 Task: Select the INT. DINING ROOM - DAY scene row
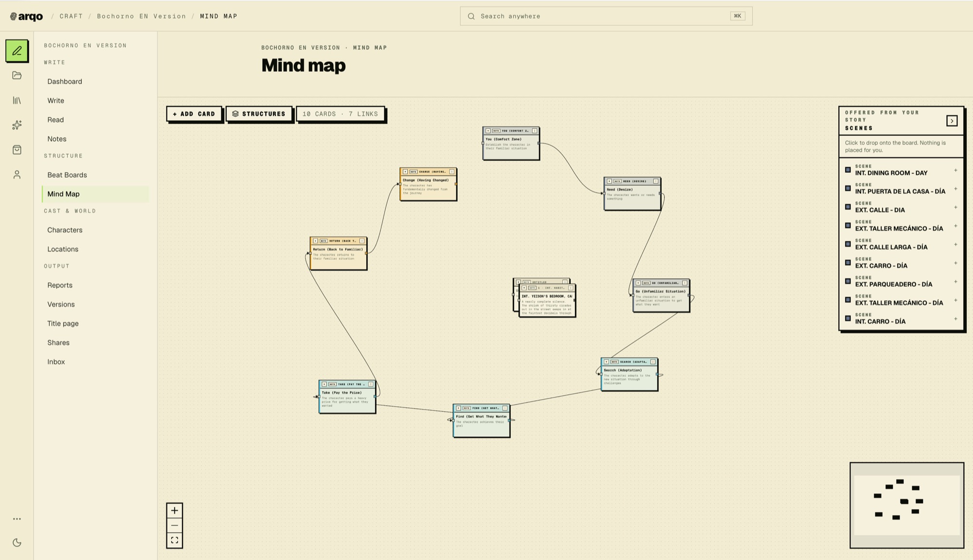[901, 170]
